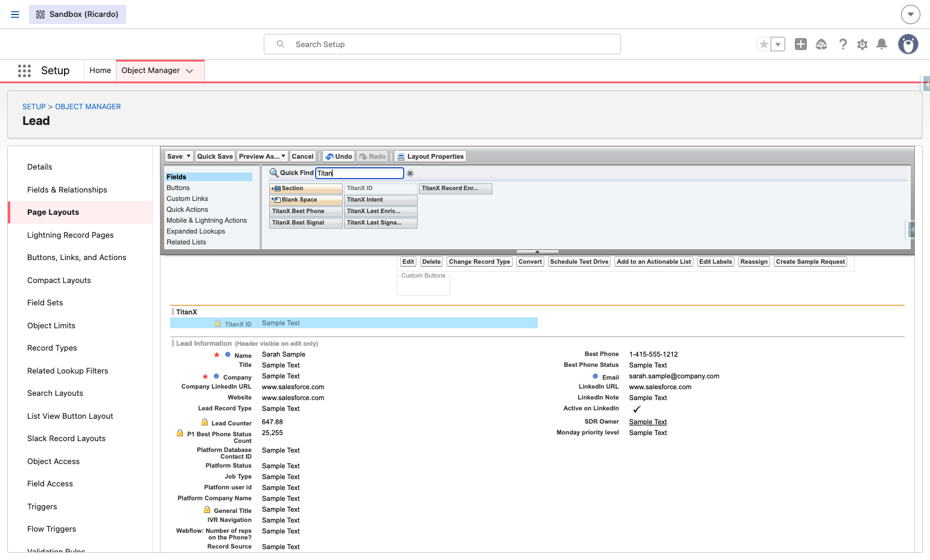Screen dimensions: 930x560
Task: Cancel the layout editing
Action: [x=303, y=156]
